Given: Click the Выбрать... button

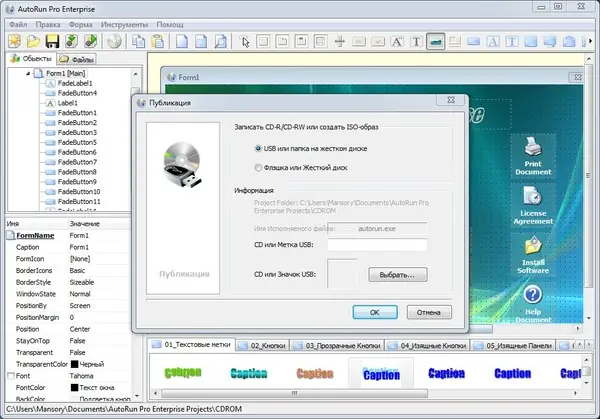Looking at the screenshot, I should [398, 275].
